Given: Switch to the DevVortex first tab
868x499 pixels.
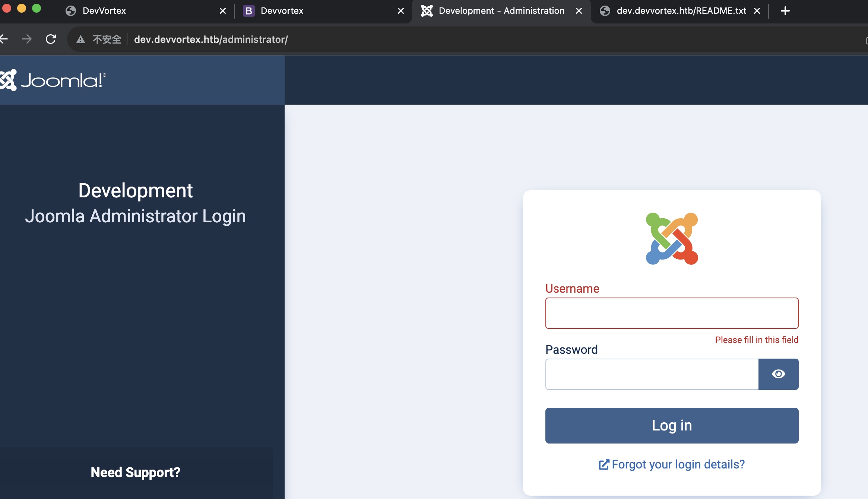Looking at the screenshot, I should click(104, 11).
